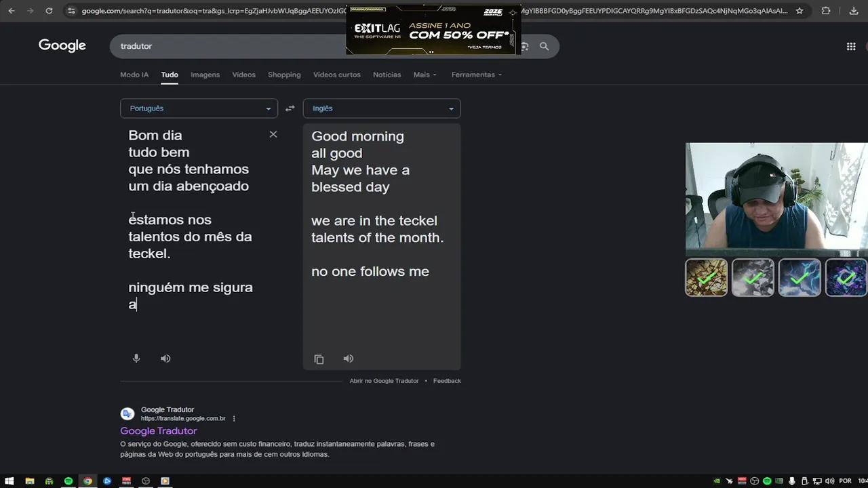Open File Explorer from the taskbar
The height and width of the screenshot is (488, 868).
point(29,481)
